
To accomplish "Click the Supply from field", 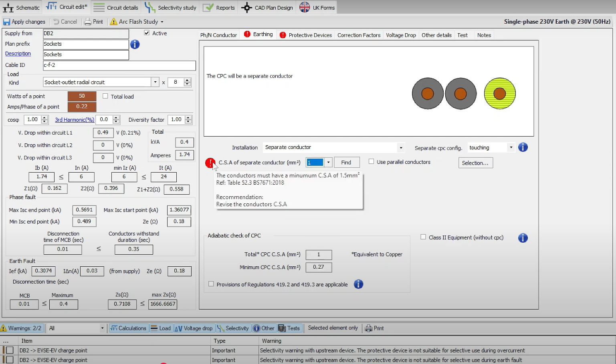I will tap(86, 34).
